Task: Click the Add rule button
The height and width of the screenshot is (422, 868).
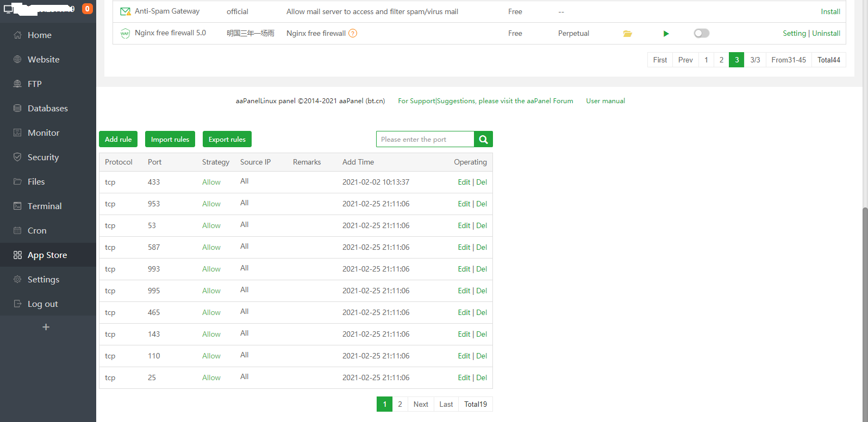Action: pyautogui.click(x=118, y=140)
